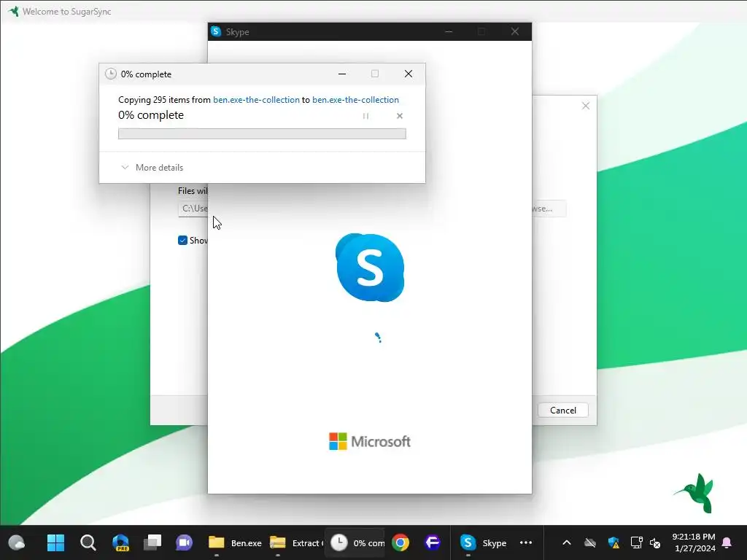The width and height of the screenshot is (747, 560).
Task: Switch to the Extract taskbar window
Action: coord(296,542)
